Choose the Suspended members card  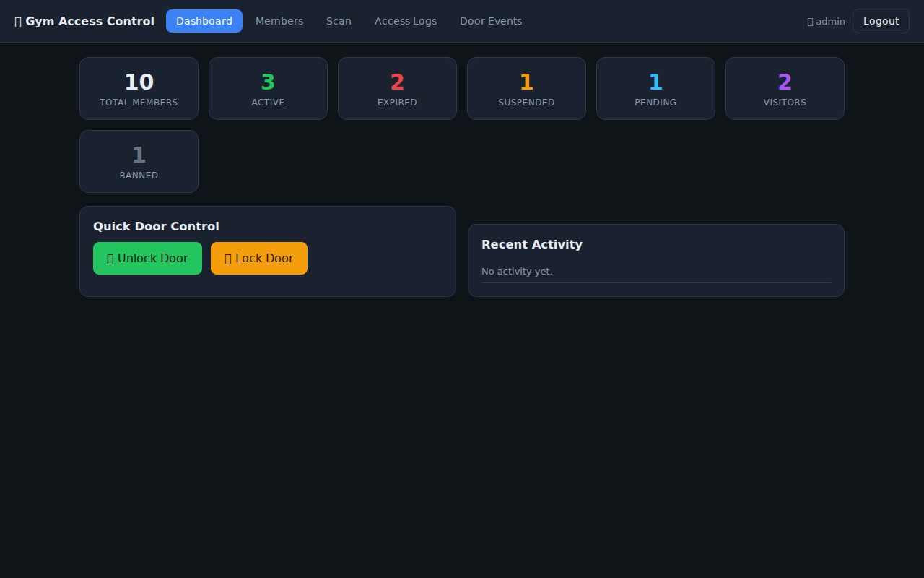click(526, 88)
